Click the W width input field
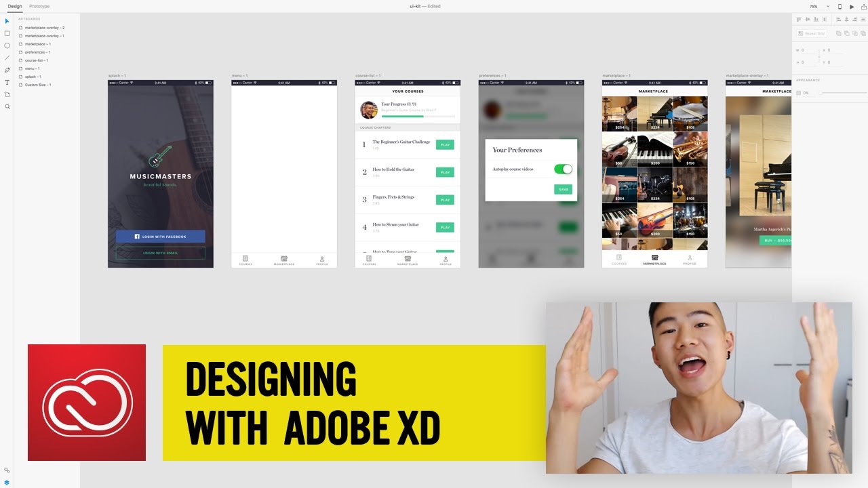Image resolution: width=868 pixels, height=488 pixels. (807, 49)
